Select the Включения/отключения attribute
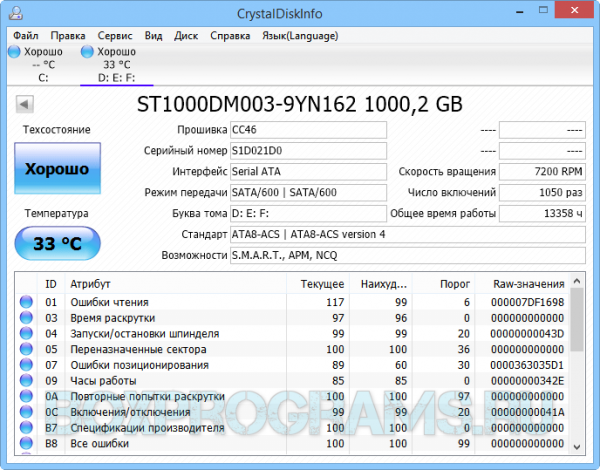600x470 pixels. (130, 412)
